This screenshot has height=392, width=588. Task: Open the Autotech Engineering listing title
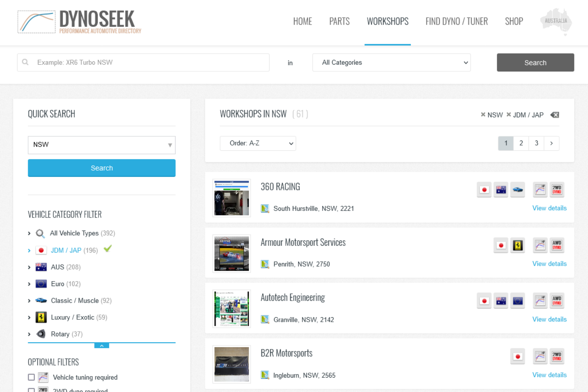coord(293,298)
